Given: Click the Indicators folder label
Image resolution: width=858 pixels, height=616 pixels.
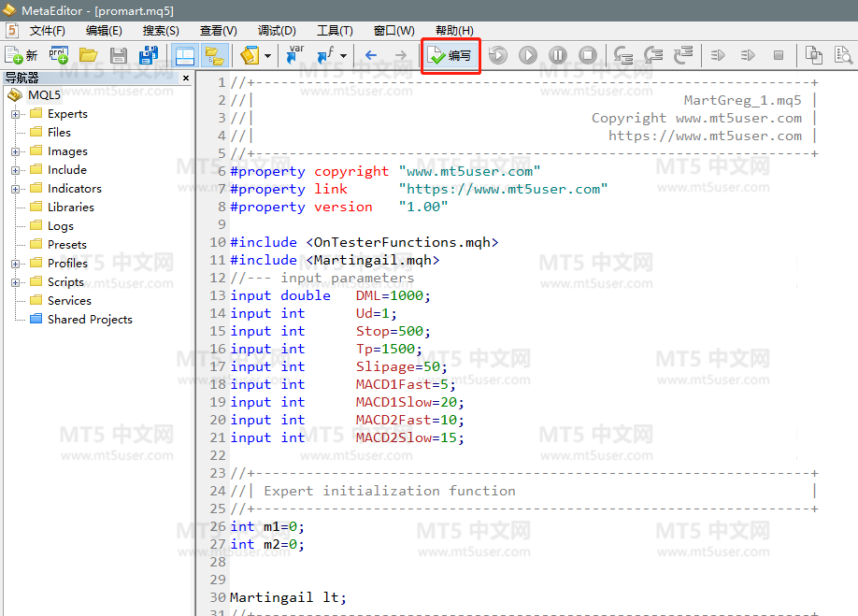Looking at the screenshot, I should point(75,189).
